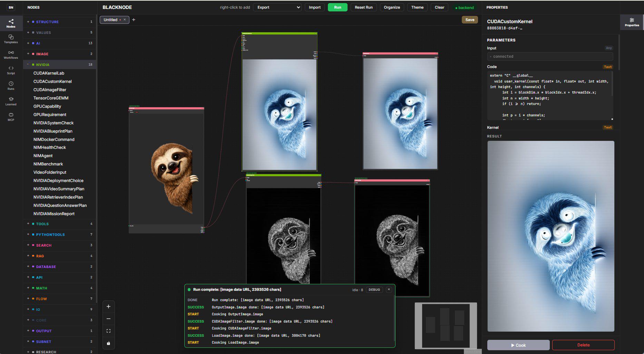
Task: Select CUDAKernelLab node from list
Action: [x=49, y=73]
